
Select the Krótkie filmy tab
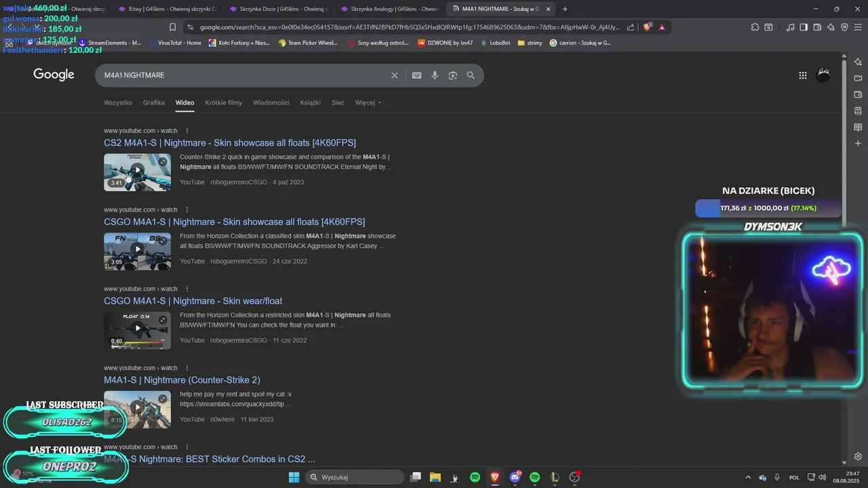pos(224,103)
